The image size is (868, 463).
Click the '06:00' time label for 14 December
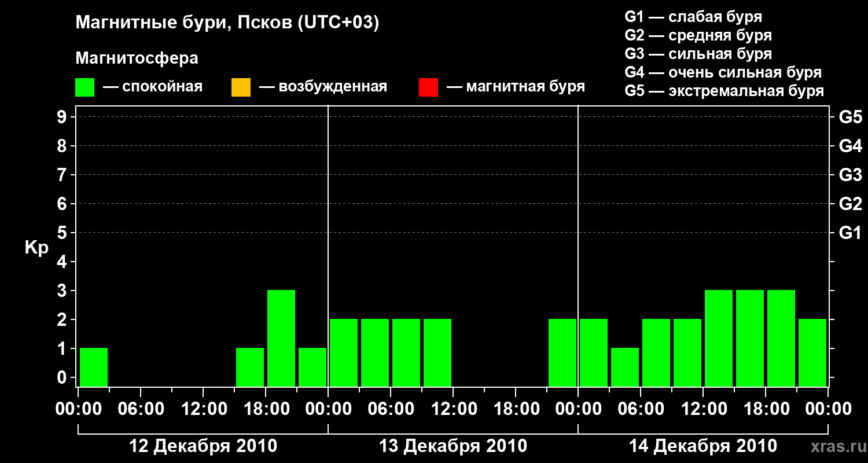641,409
